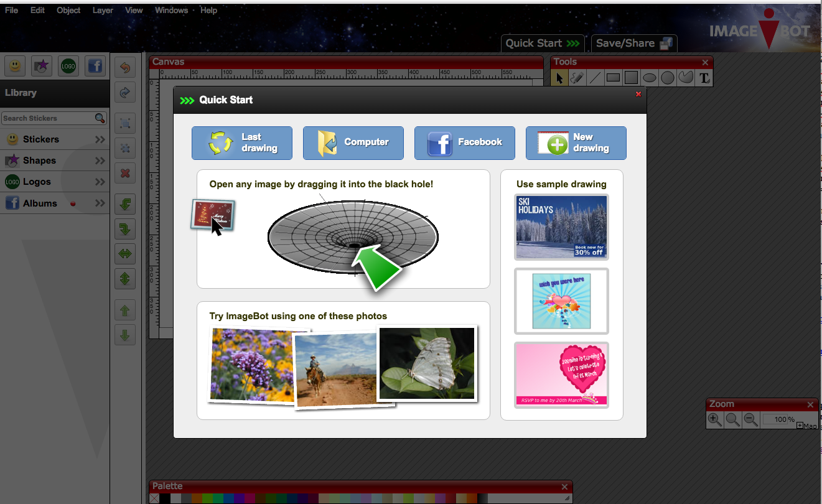Viewport: 822px width, 504px height.
Task: Select the Text tool in Tools
Action: [704, 78]
